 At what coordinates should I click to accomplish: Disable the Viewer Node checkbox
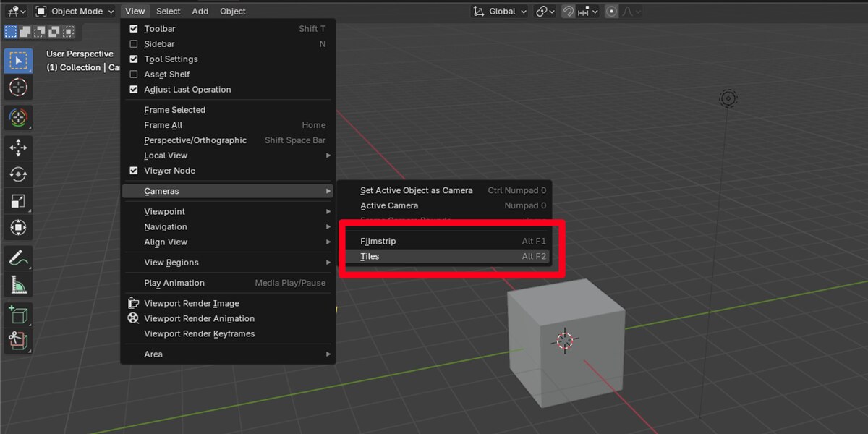[x=133, y=171]
